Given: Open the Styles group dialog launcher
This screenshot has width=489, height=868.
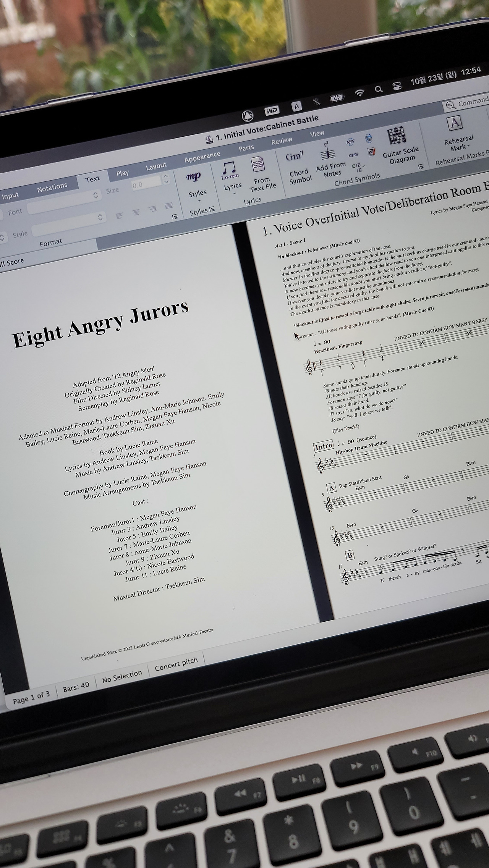Looking at the screenshot, I should [x=212, y=209].
